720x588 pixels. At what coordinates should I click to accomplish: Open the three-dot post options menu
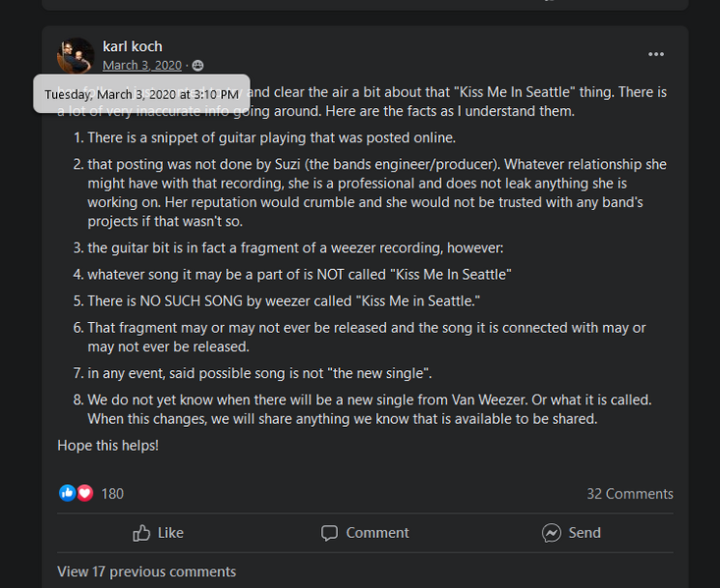[x=656, y=54]
